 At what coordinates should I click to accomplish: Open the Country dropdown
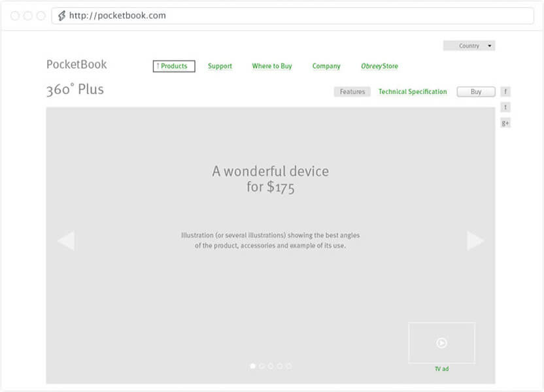point(469,46)
